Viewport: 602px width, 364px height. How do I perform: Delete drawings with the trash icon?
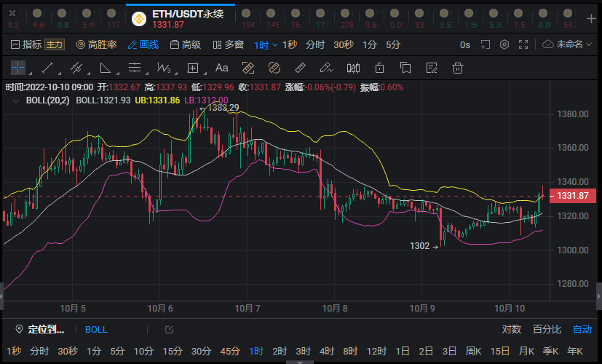tap(458, 68)
